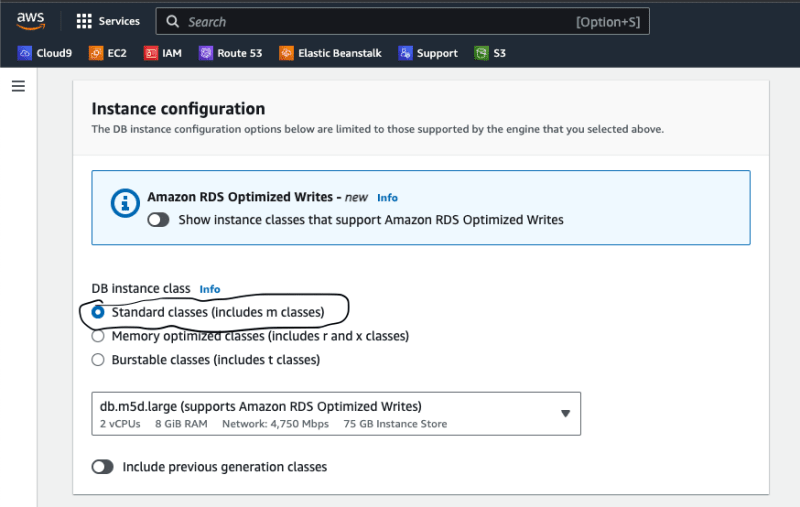Image resolution: width=800 pixels, height=507 pixels.
Task: Click the Instance configuration heading
Action: 178,109
